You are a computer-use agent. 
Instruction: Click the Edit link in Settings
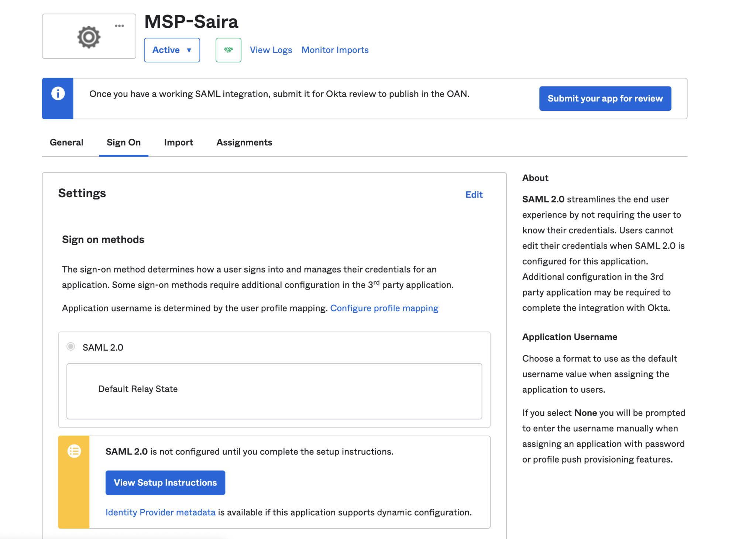[474, 195]
